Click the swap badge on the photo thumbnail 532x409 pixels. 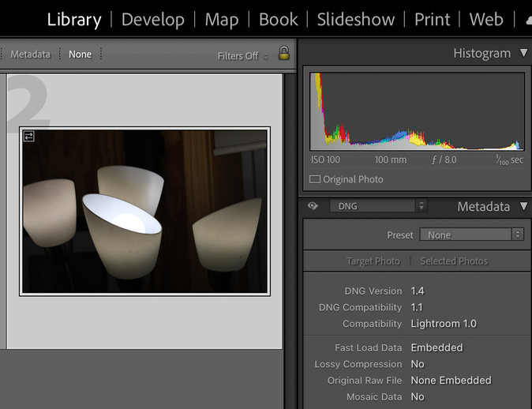click(x=29, y=137)
